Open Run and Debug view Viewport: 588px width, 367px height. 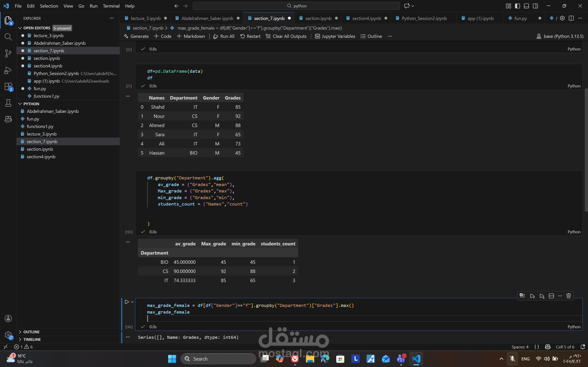[x=8, y=70]
